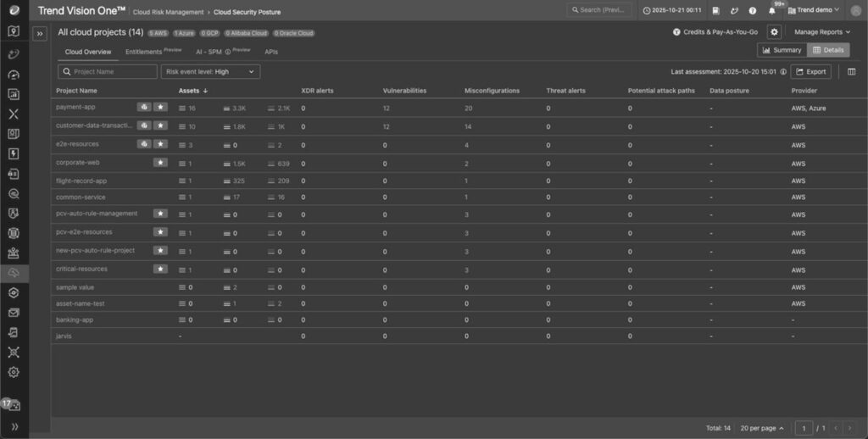This screenshot has width=868, height=439.
Task: Open the notifications bell icon
Action: [771, 10]
